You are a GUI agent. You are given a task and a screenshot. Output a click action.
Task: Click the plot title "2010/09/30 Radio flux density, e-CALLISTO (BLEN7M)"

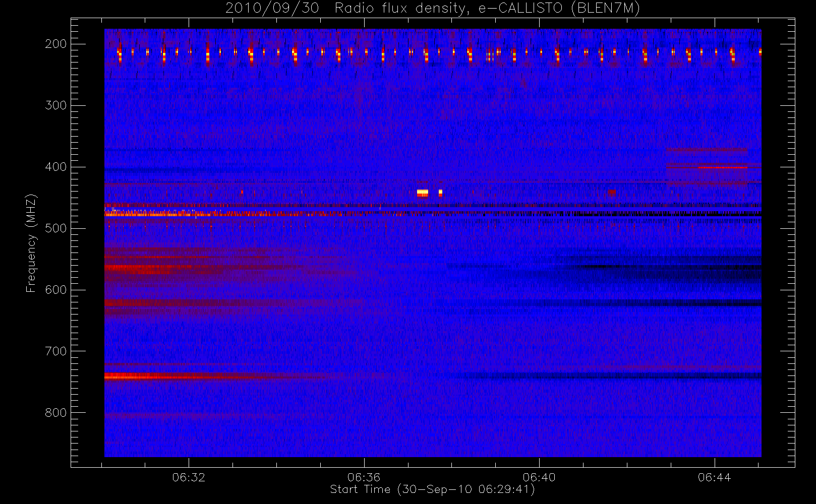[432, 8]
